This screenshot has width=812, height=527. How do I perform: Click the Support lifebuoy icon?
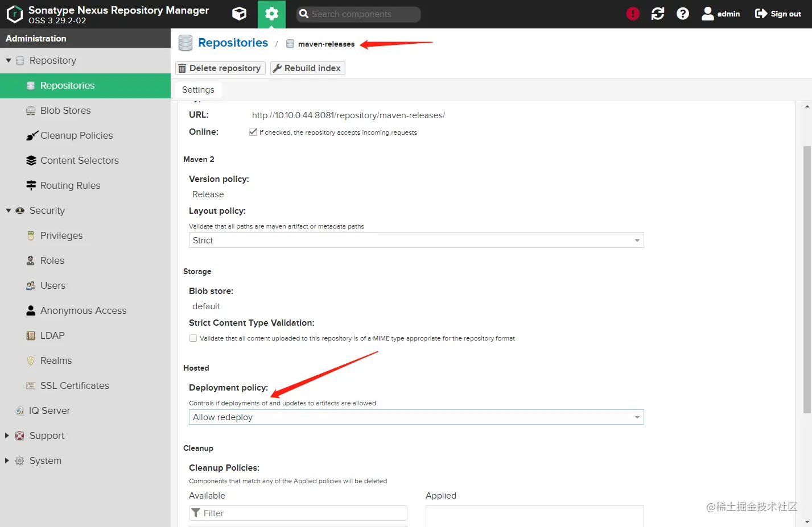point(20,435)
